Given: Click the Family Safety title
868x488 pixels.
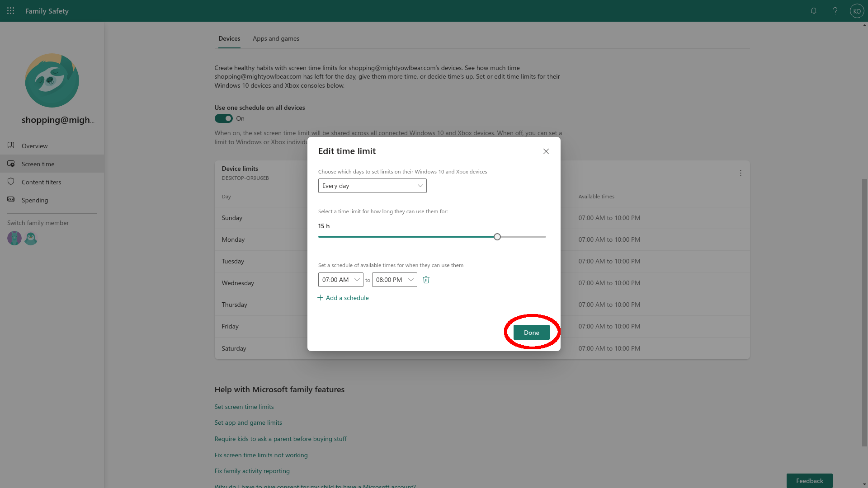Looking at the screenshot, I should [x=47, y=11].
